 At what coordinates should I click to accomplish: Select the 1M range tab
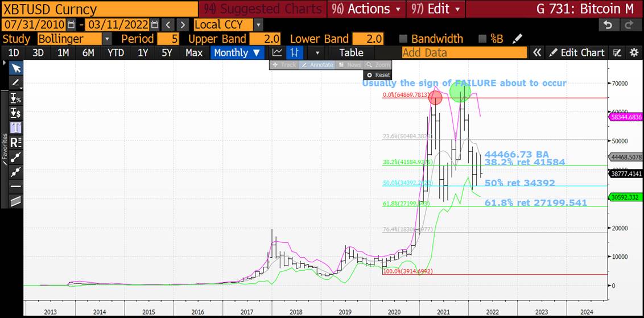tap(63, 52)
